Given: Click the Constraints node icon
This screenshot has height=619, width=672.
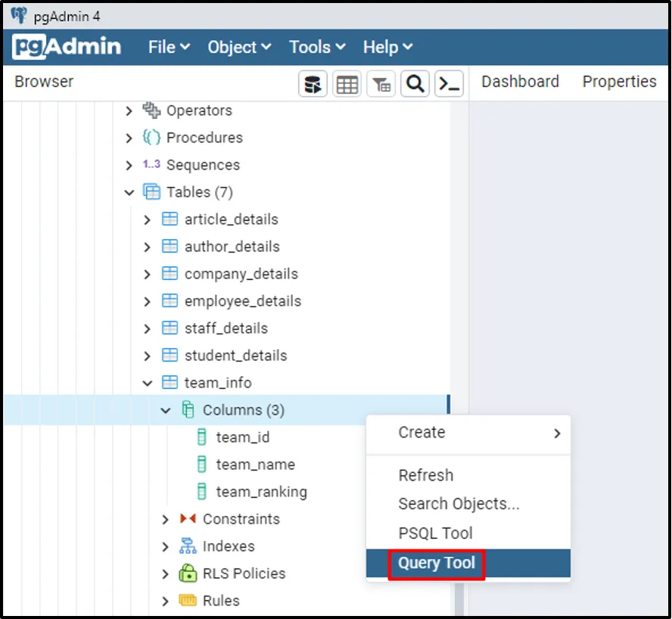Looking at the screenshot, I should (x=187, y=519).
